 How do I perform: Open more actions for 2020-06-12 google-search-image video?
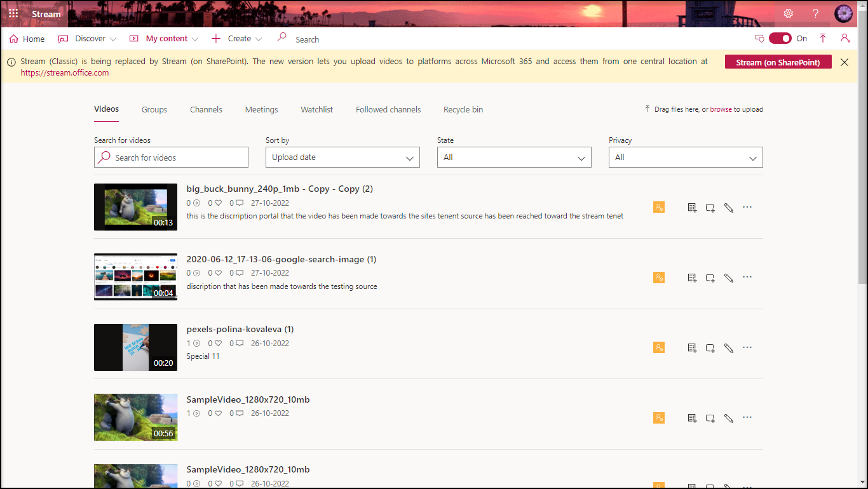click(747, 277)
